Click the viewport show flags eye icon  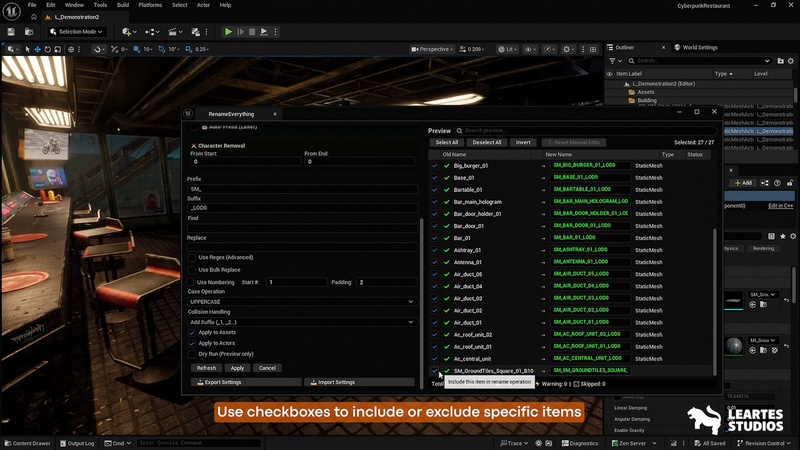530,49
